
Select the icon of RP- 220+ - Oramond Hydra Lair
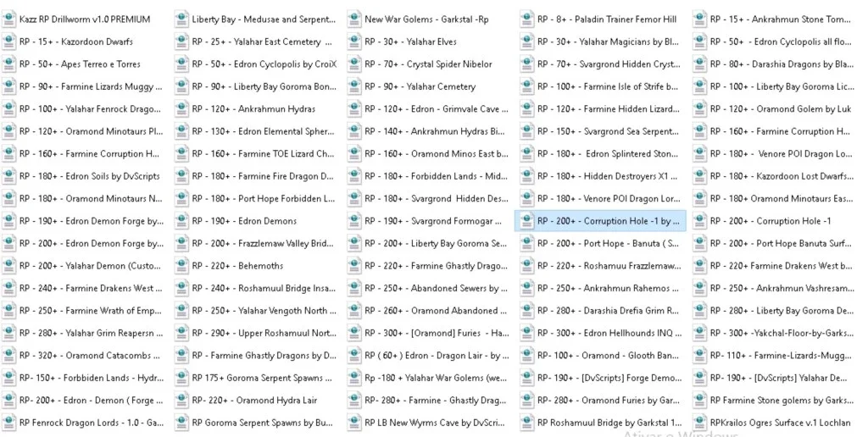pos(181,401)
